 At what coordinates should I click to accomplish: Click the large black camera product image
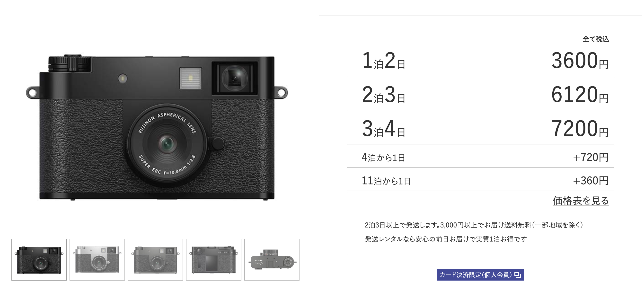pyautogui.click(x=157, y=127)
